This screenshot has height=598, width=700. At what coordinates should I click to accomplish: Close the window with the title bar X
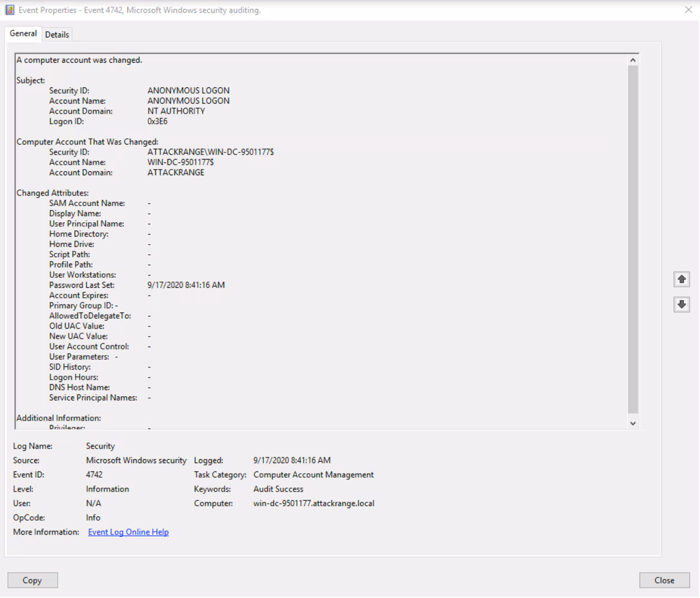[688, 10]
